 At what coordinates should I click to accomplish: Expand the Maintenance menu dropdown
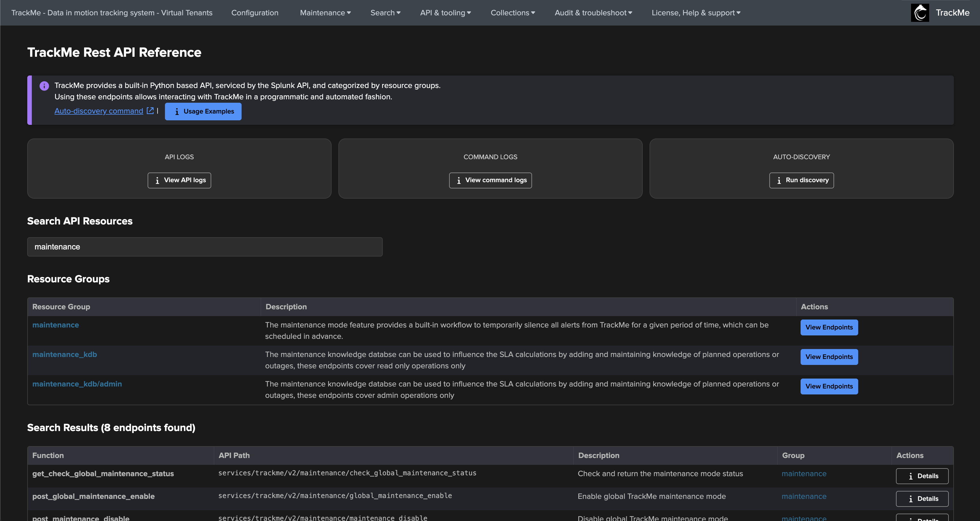(x=325, y=12)
